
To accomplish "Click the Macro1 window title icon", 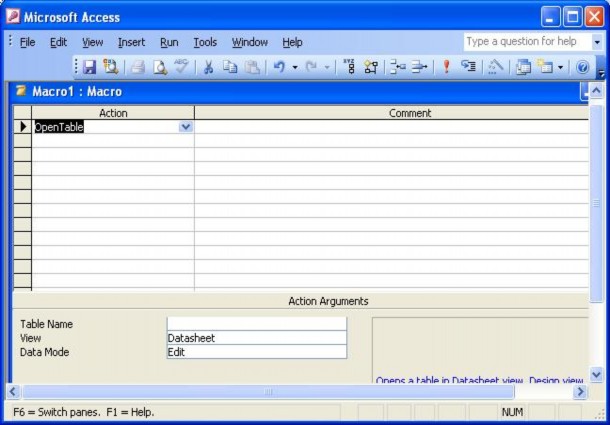I will point(21,91).
